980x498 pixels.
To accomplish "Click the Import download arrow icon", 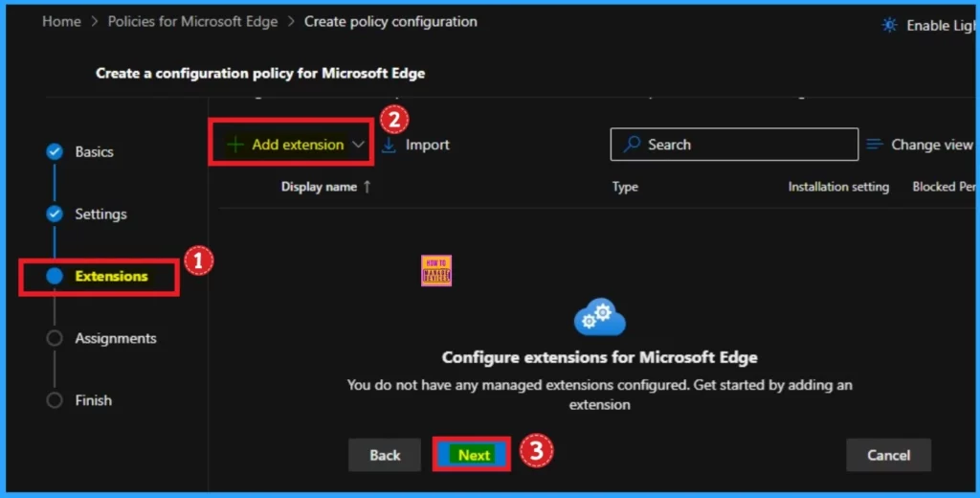I will coord(389,145).
